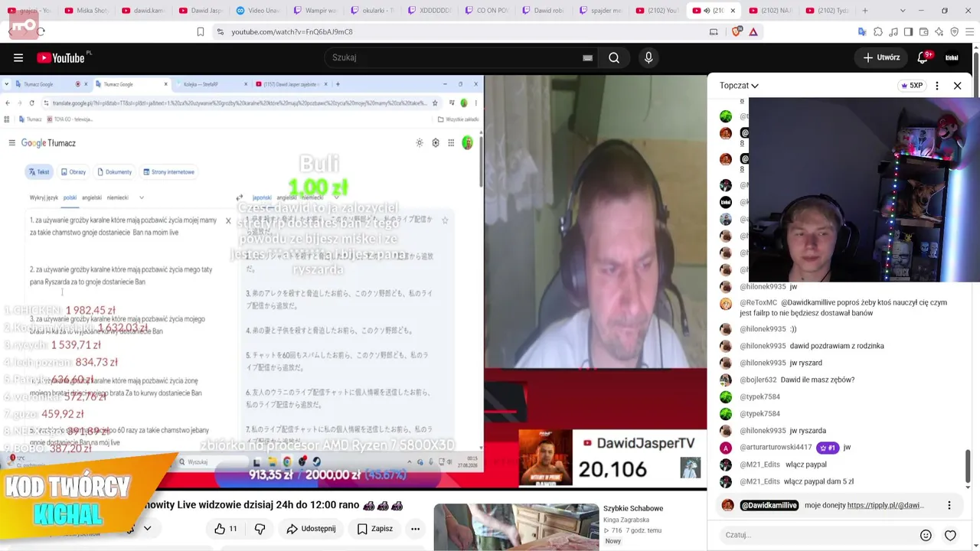980x551 pixels.
Task: Click the URL in the address bar
Action: click(x=292, y=31)
